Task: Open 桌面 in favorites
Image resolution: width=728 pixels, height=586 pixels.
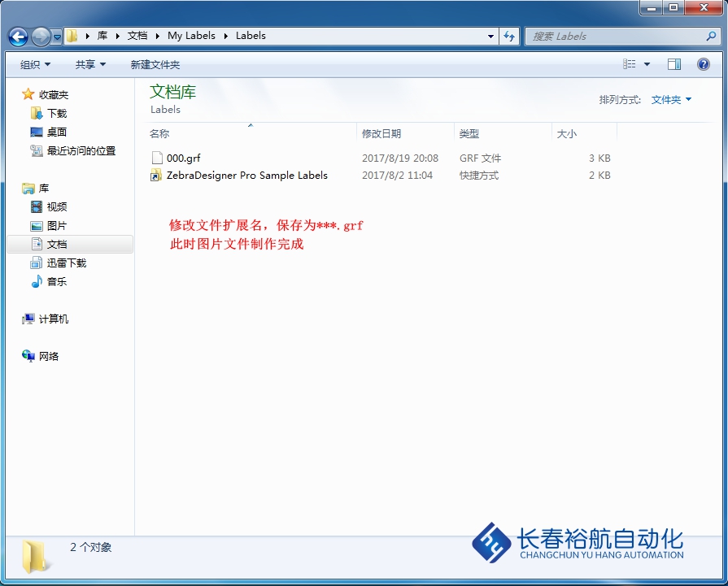Action: [x=57, y=132]
